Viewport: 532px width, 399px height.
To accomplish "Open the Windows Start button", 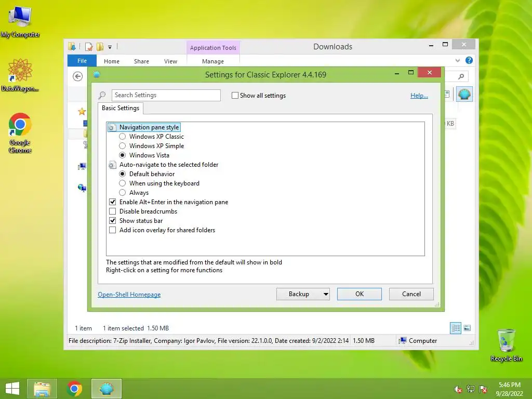I will click(x=12, y=389).
